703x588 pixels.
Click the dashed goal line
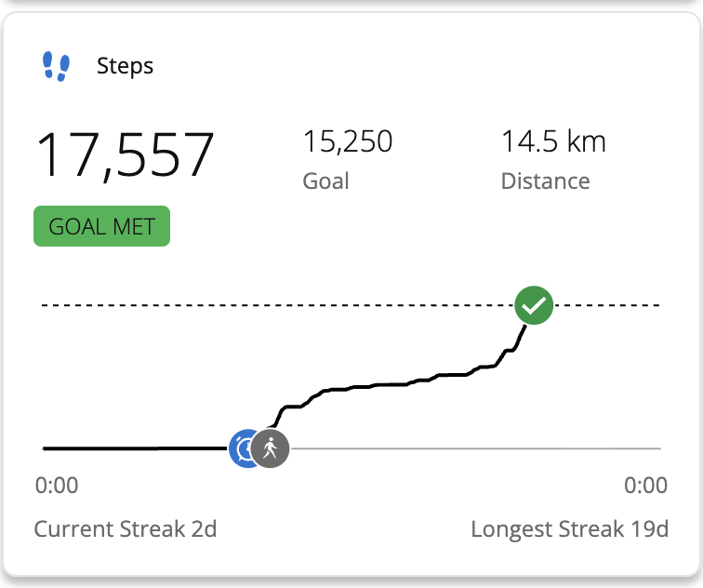(279, 305)
